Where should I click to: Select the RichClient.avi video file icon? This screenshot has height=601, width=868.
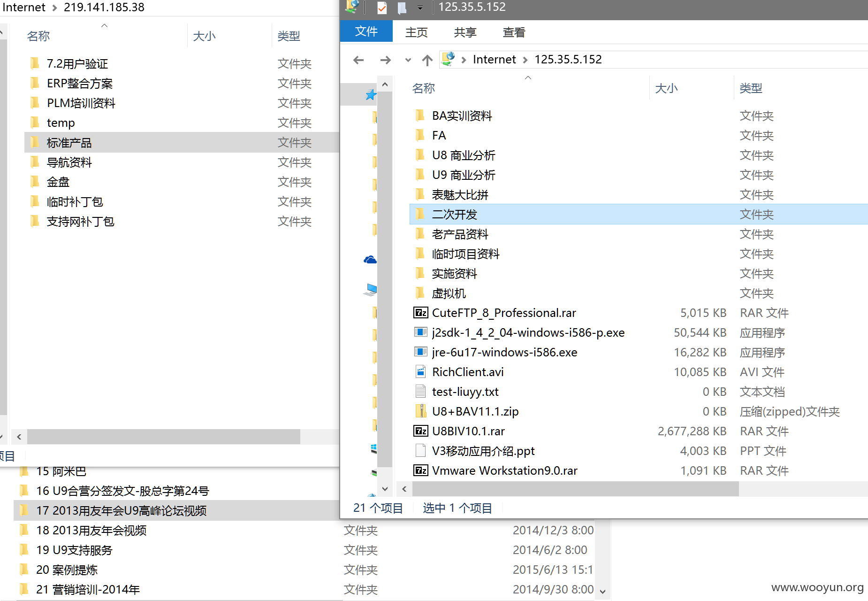(x=420, y=372)
